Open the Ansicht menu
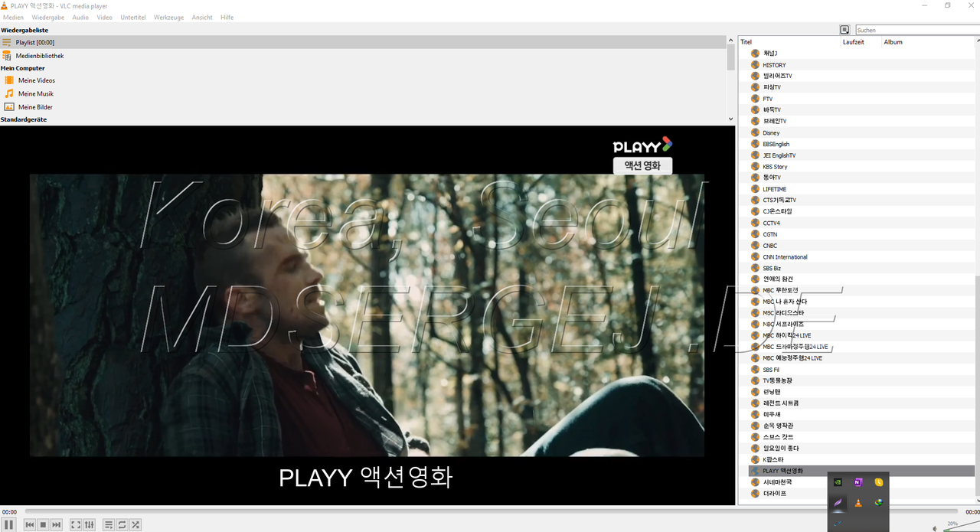980x532 pixels. [202, 17]
